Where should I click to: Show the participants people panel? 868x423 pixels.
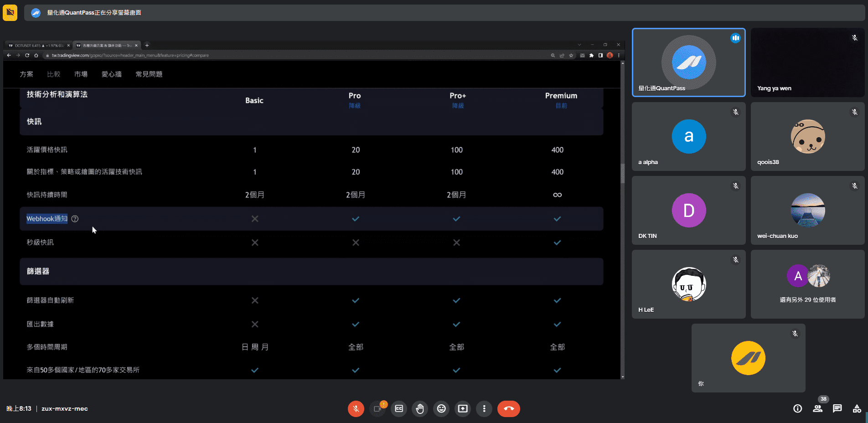click(x=818, y=408)
